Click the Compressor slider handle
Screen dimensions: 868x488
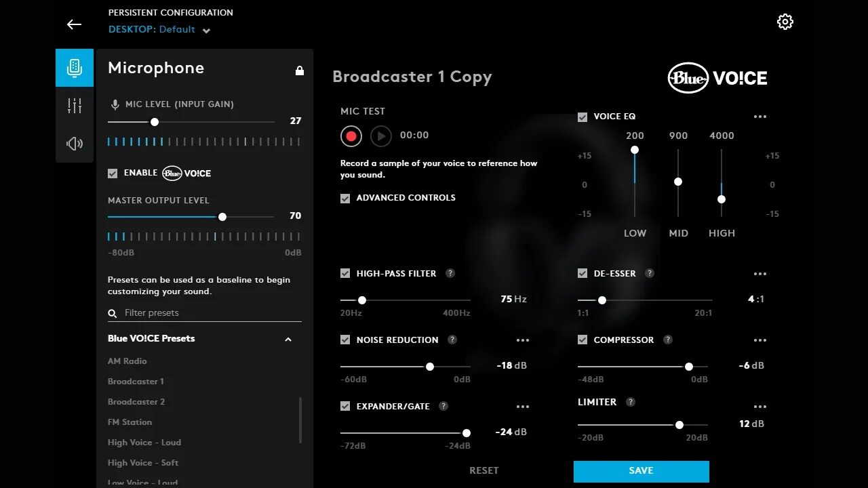click(689, 367)
